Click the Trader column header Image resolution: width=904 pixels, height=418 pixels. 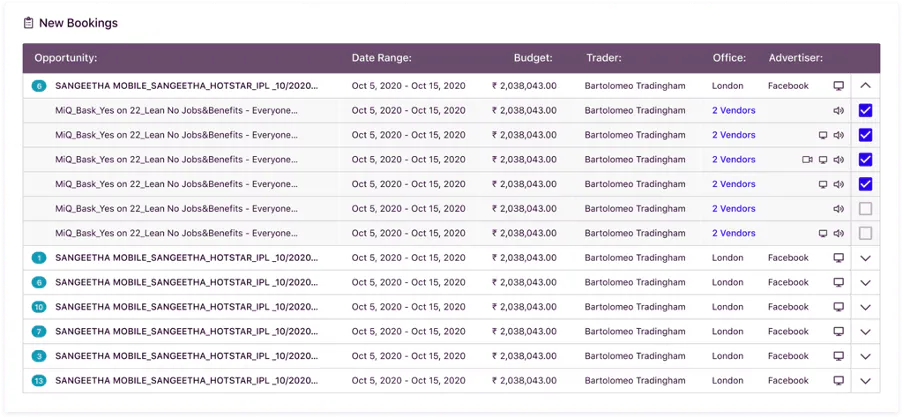point(604,58)
